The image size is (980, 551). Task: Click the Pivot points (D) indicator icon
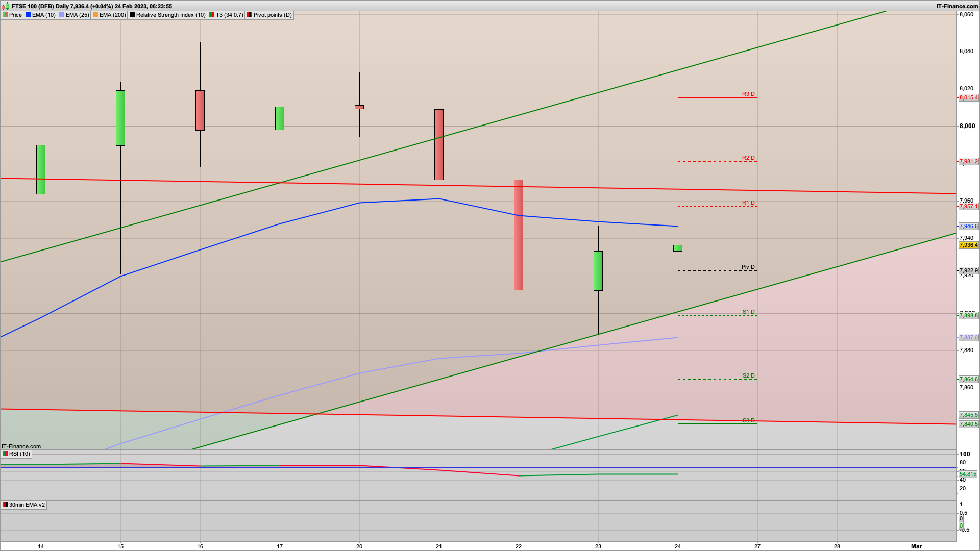click(250, 15)
